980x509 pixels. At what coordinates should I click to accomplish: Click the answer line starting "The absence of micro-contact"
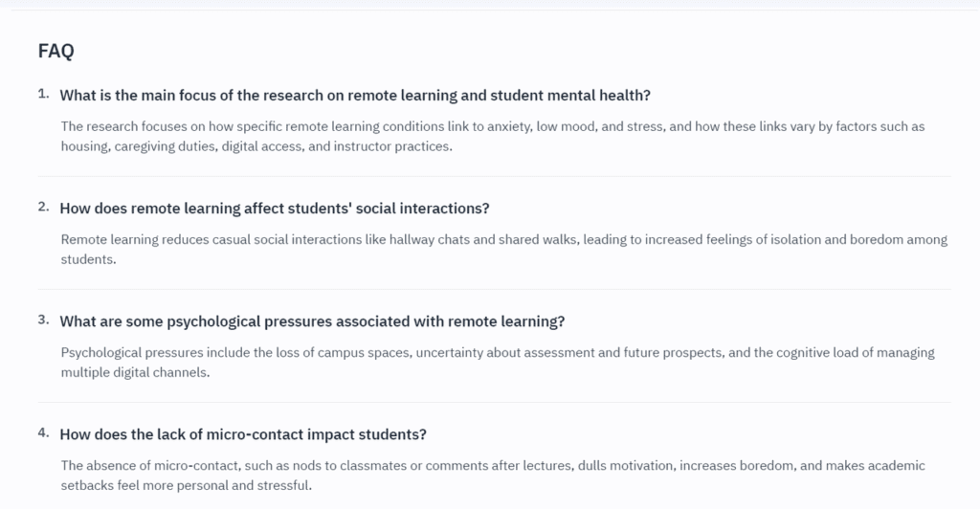[x=493, y=465]
